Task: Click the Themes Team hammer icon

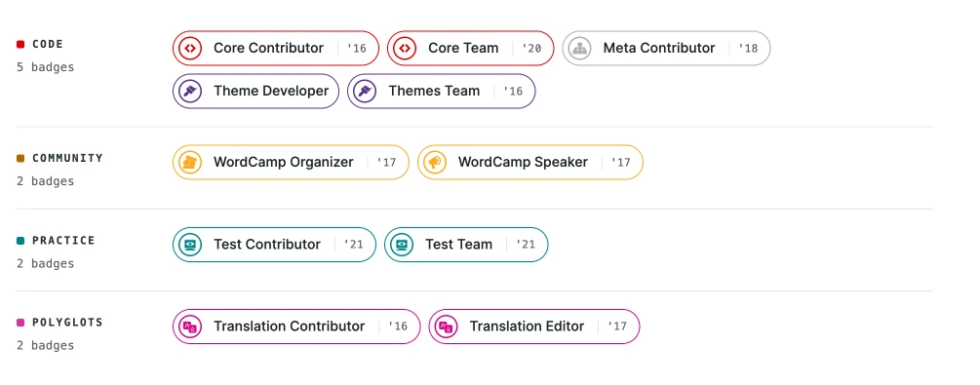Action: 365,92
